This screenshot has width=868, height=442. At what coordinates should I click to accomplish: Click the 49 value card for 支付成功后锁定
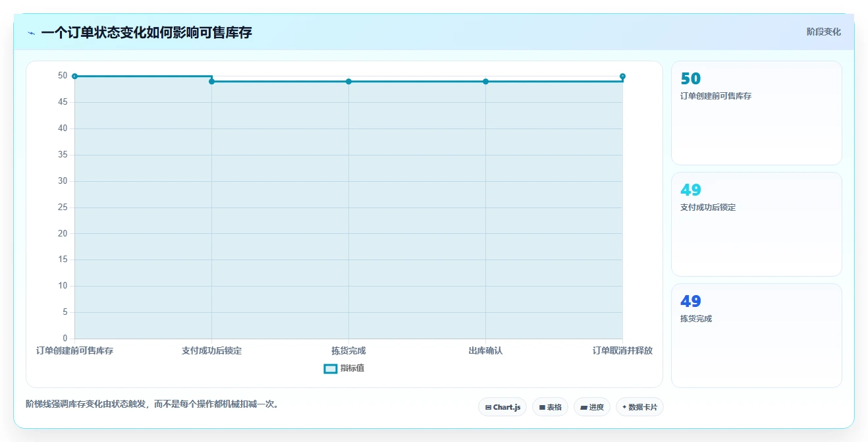[757, 224]
